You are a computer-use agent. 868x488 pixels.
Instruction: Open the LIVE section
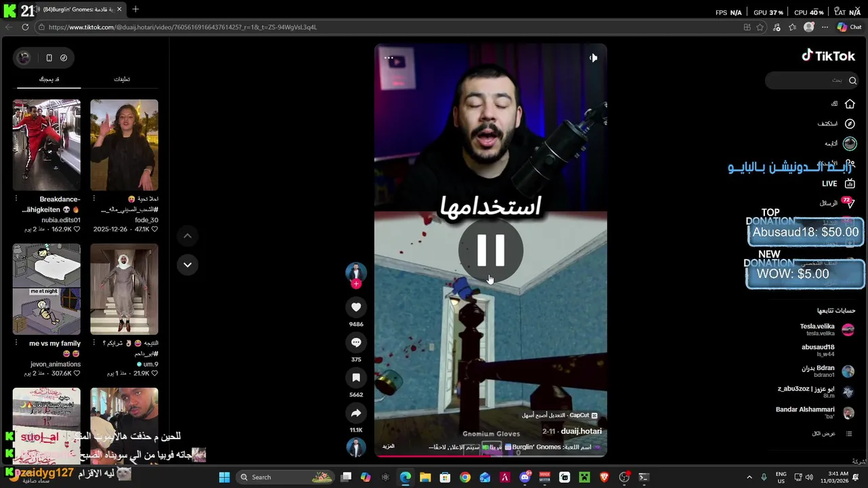(838, 184)
